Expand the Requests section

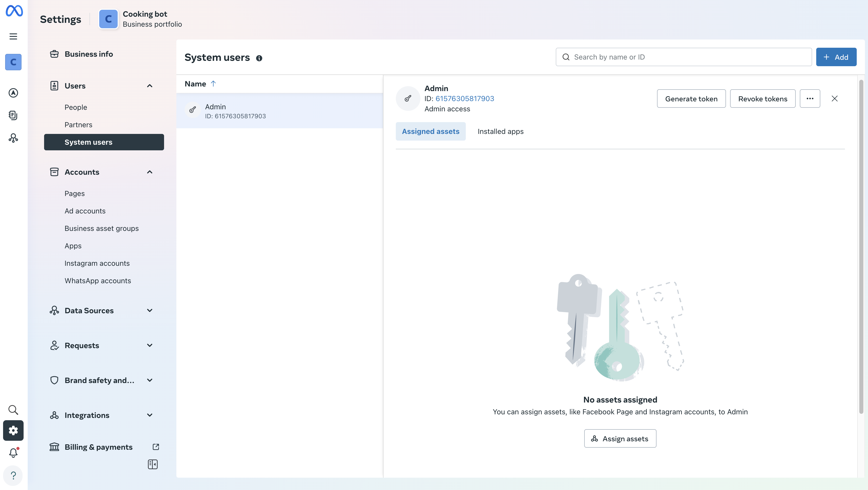point(150,345)
